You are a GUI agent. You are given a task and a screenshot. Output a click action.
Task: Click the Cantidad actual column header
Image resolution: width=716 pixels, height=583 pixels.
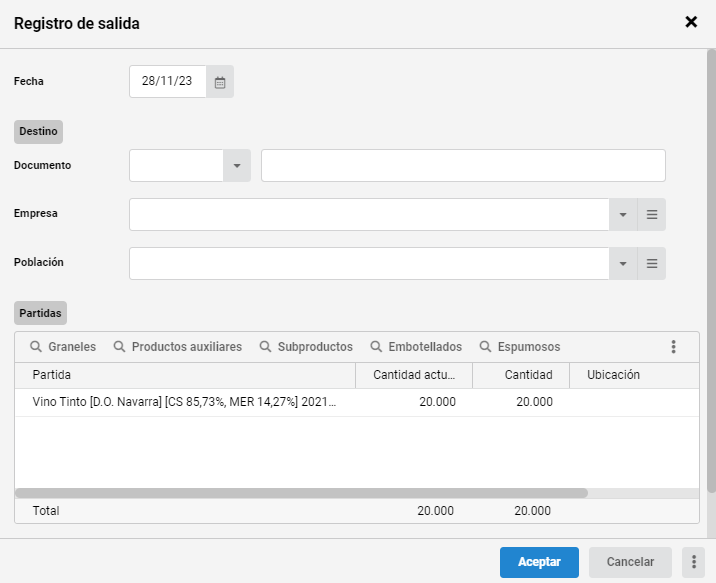414,375
